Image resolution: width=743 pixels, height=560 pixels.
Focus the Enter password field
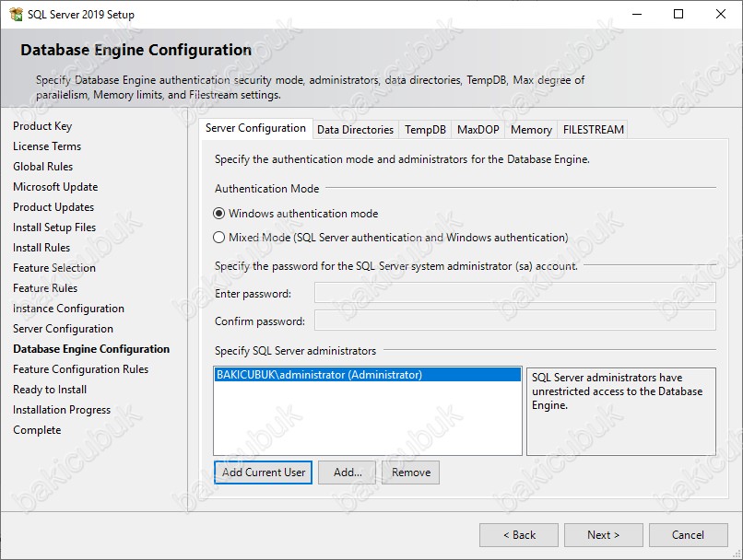(515, 293)
